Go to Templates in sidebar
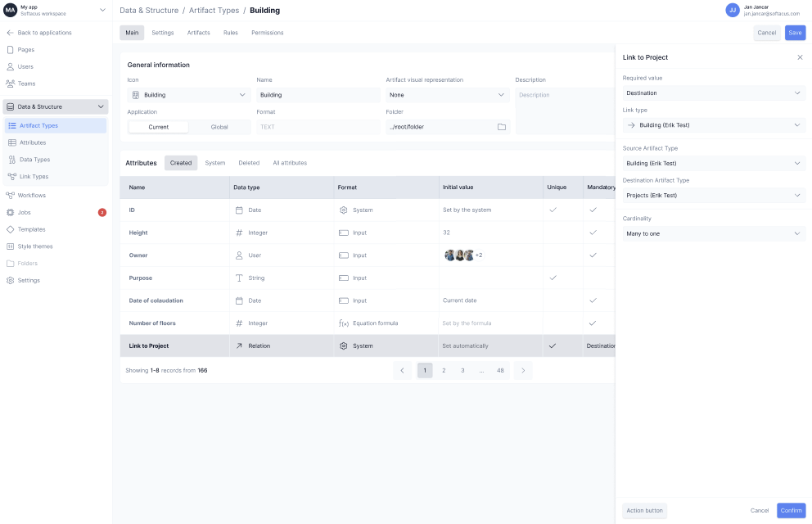Viewport: 812px width, 524px height. (x=32, y=229)
